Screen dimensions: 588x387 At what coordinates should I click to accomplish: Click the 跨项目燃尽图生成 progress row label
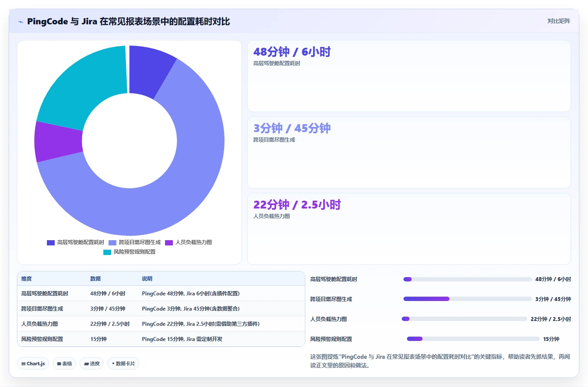[x=331, y=299]
